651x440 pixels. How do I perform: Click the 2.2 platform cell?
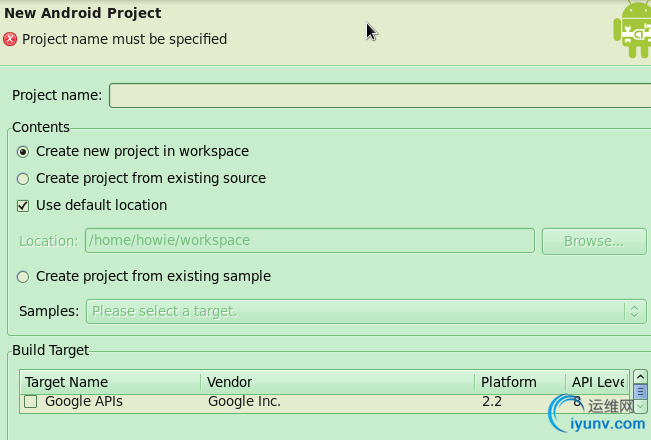tap(492, 401)
